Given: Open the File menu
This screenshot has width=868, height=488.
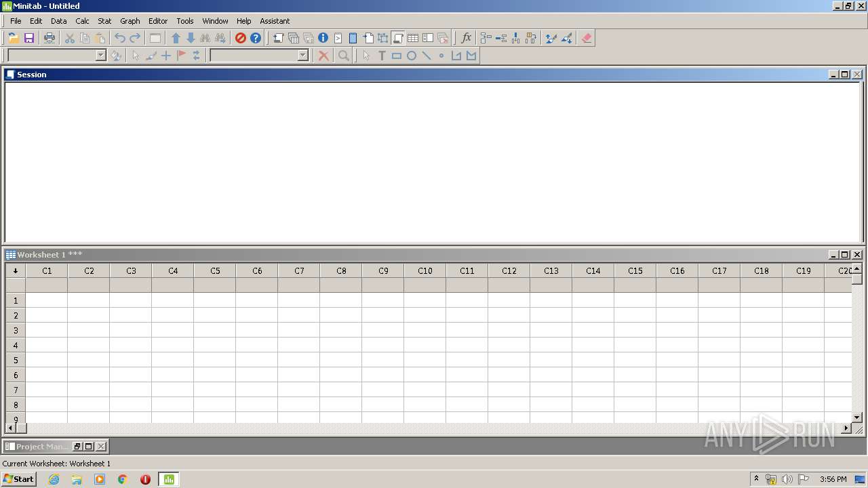Looking at the screenshot, I should [x=16, y=21].
